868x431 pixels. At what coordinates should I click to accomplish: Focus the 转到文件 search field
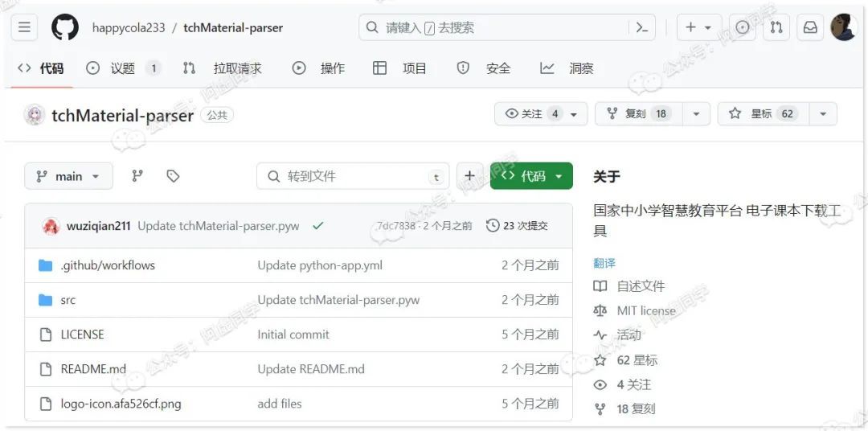pyautogui.click(x=353, y=176)
